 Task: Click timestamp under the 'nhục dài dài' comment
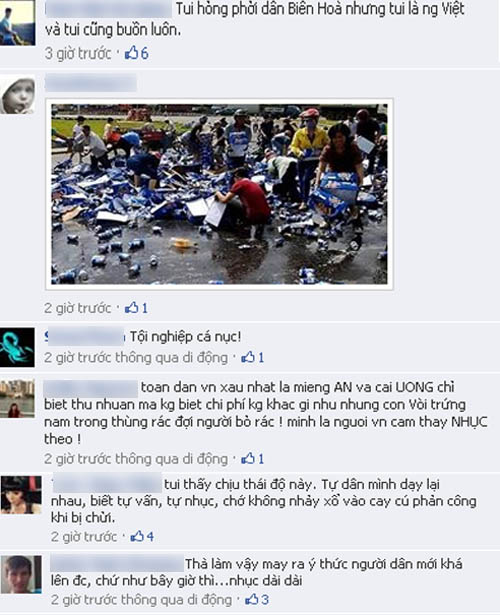click(x=142, y=599)
